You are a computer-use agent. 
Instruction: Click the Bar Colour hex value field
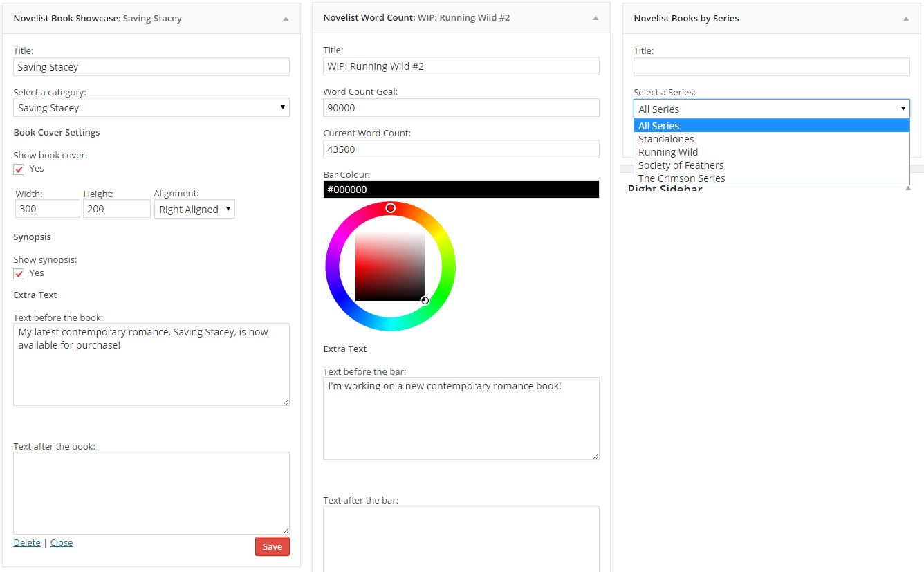(x=461, y=190)
